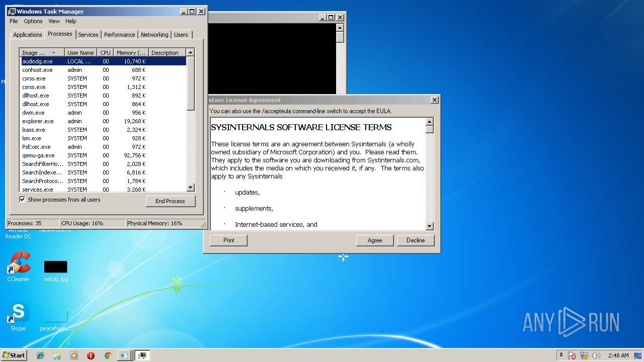Click the 2:48 AM clock
Viewport: 644px width, 362px height.
pyautogui.click(x=618, y=355)
